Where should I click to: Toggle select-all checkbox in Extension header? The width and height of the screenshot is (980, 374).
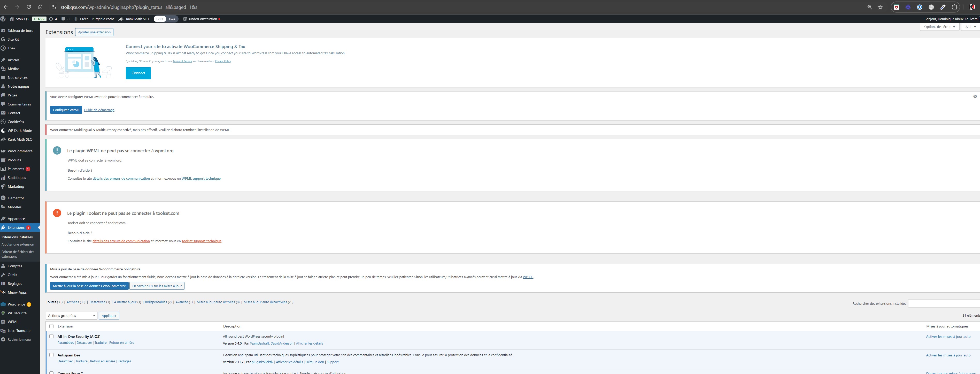(x=51, y=326)
